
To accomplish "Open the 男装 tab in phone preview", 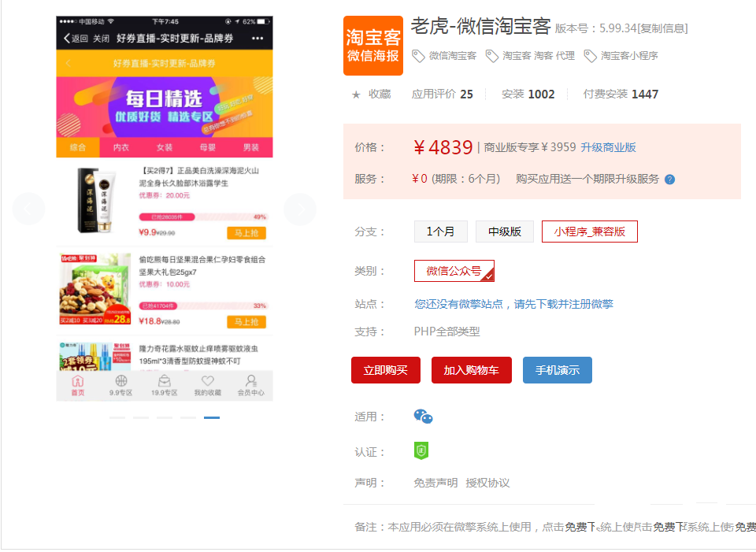I will tap(251, 147).
